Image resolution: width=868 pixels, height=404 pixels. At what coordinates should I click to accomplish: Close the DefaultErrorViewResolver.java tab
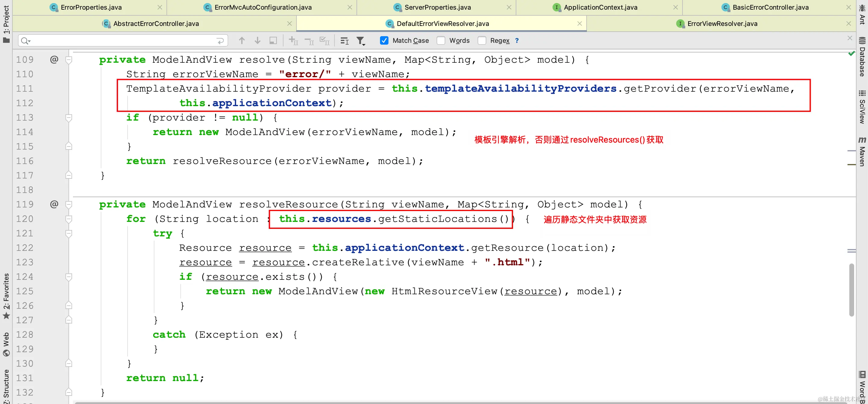pyautogui.click(x=580, y=24)
